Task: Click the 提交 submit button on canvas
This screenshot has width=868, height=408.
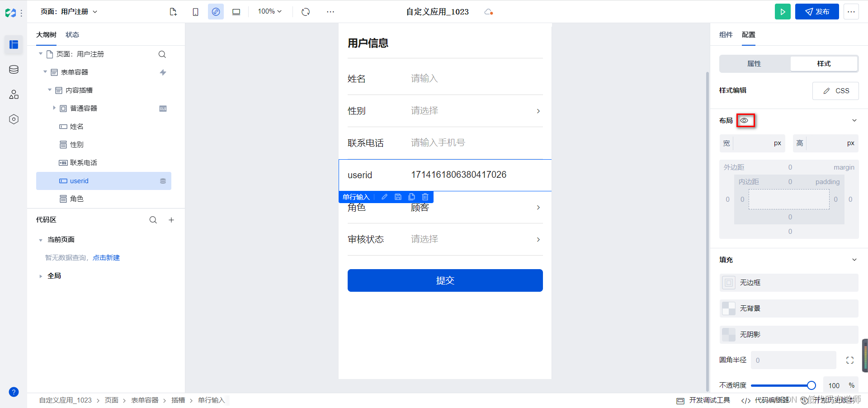Action: pos(445,280)
